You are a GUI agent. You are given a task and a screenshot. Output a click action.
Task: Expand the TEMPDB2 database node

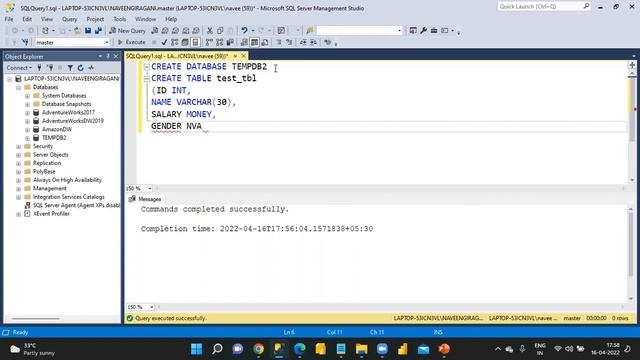[27, 138]
